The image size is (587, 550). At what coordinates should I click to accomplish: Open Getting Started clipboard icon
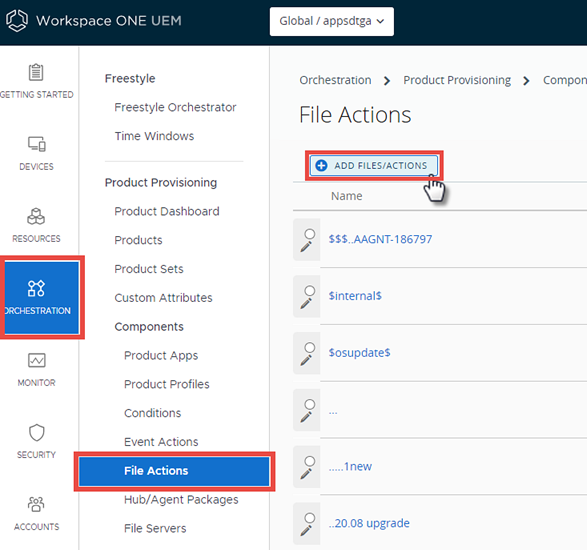(x=36, y=72)
